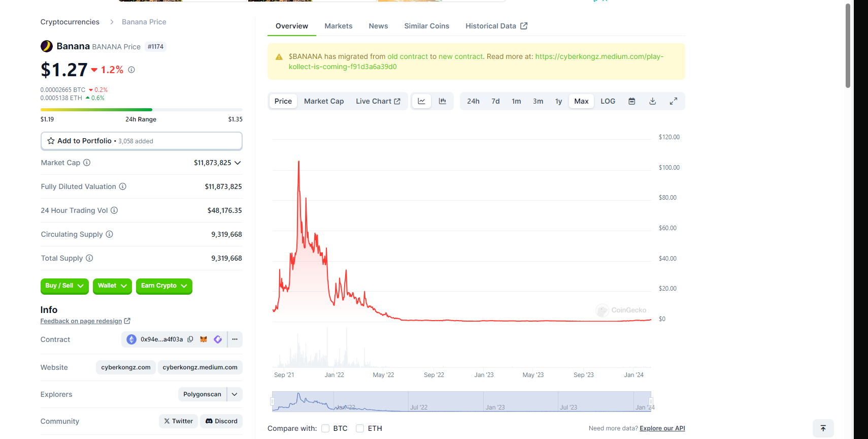Click the MetaMask fox icon

[x=204, y=339]
